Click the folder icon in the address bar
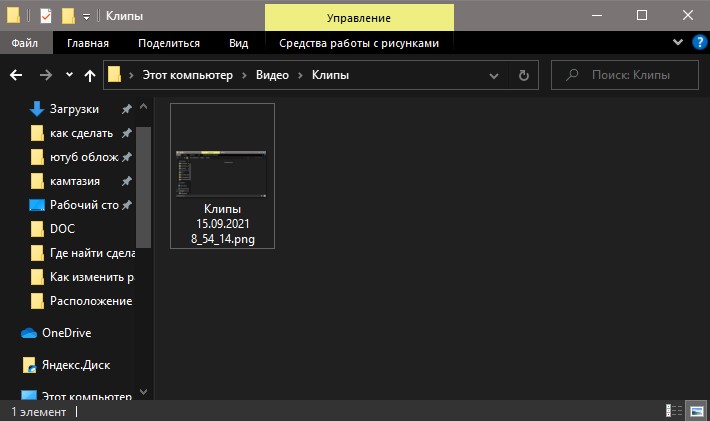Screen dimensions: 710x421 pos(115,75)
